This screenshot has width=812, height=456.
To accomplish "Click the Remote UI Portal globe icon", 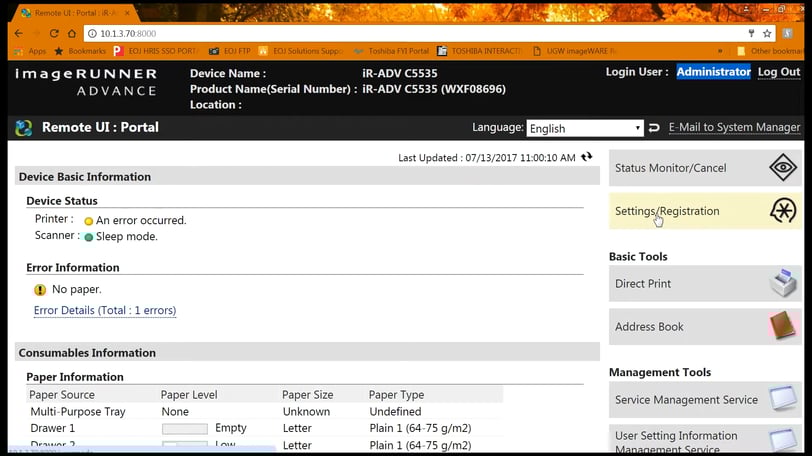I will (24, 127).
